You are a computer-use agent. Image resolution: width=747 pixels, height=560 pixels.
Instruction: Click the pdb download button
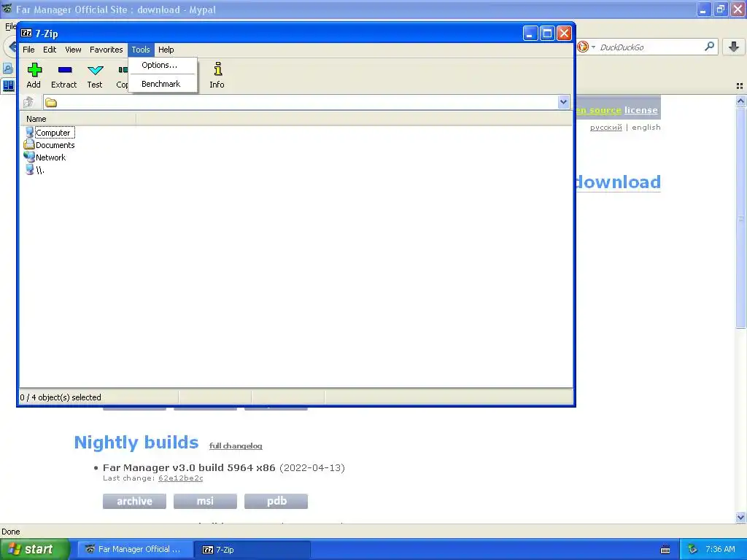pos(276,501)
